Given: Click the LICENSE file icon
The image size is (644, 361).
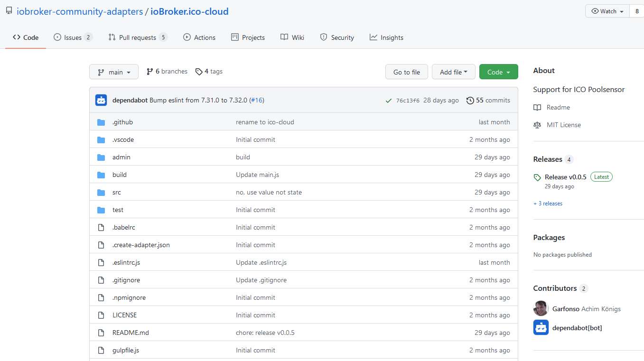Looking at the screenshot, I should pyautogui.click(x=101, y=315).
